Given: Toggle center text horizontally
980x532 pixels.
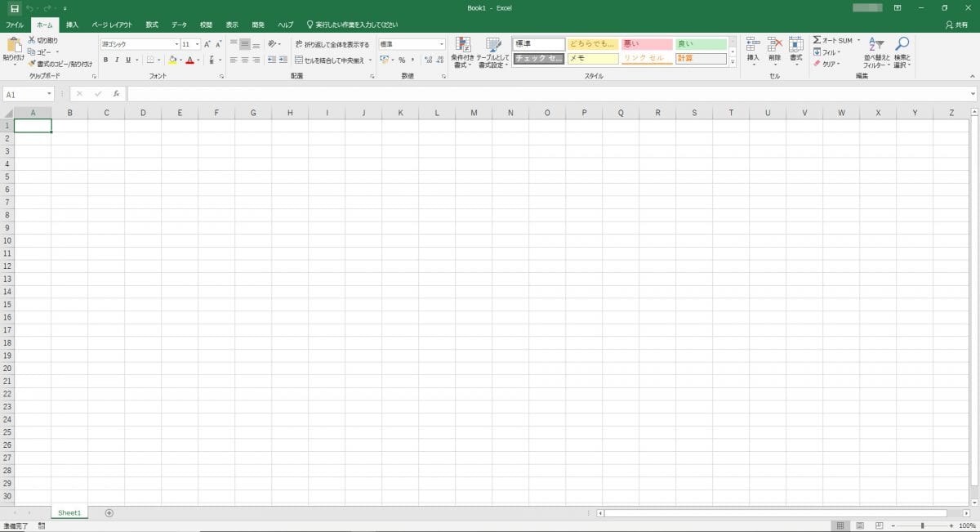Looking at the screenshot, I should pyautogui.click(x=245, y=60).
